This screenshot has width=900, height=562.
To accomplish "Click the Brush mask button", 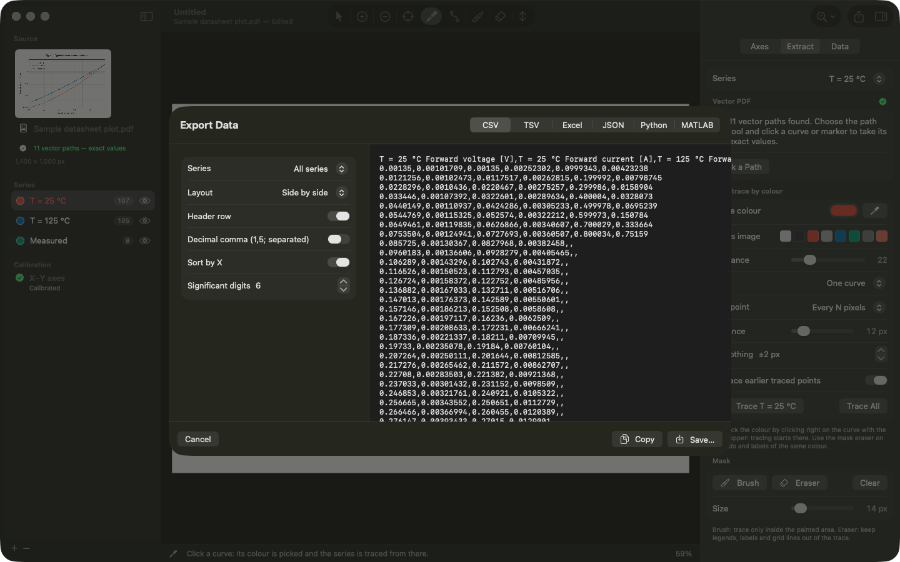I will (740, 483).
